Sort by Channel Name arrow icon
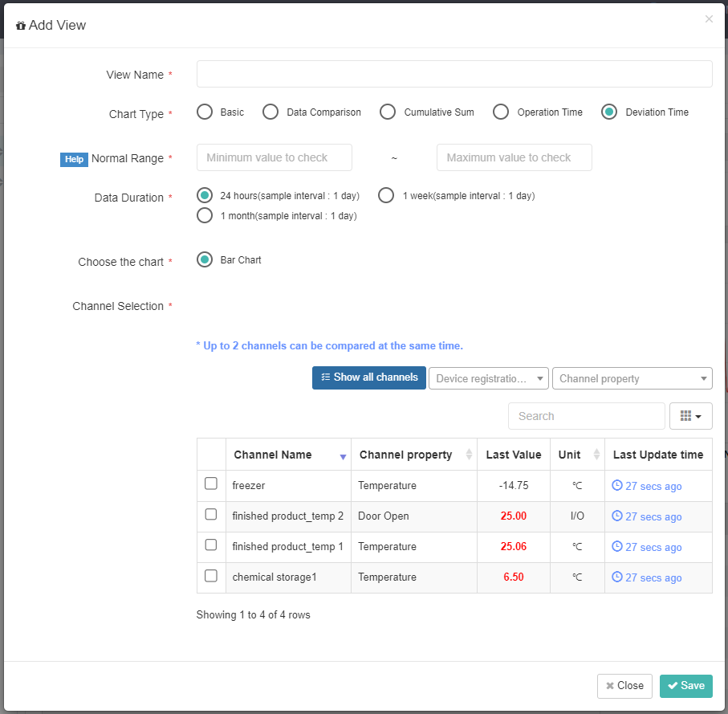 coord(343,457)
